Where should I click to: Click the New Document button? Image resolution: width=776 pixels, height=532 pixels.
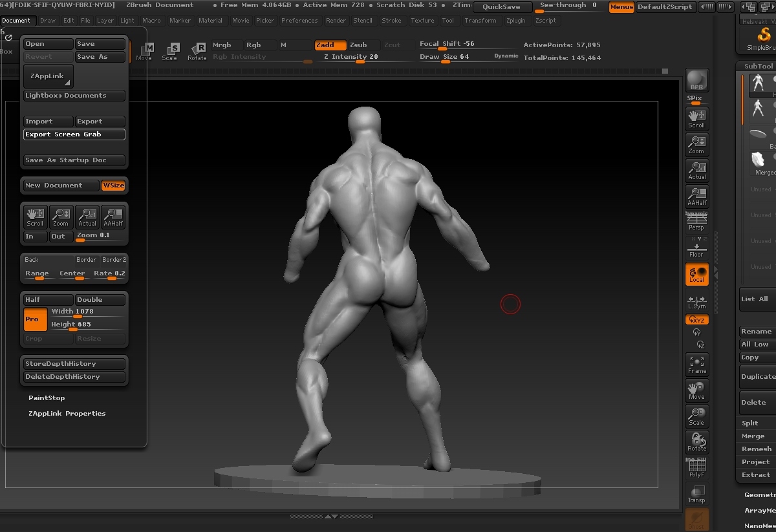(61, 186)
